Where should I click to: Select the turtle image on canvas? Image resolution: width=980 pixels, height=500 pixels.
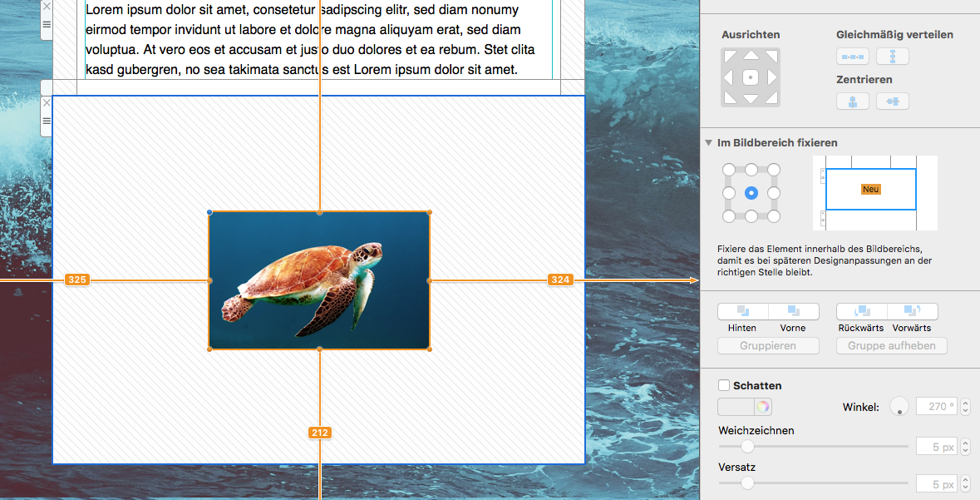coord(319,280)
